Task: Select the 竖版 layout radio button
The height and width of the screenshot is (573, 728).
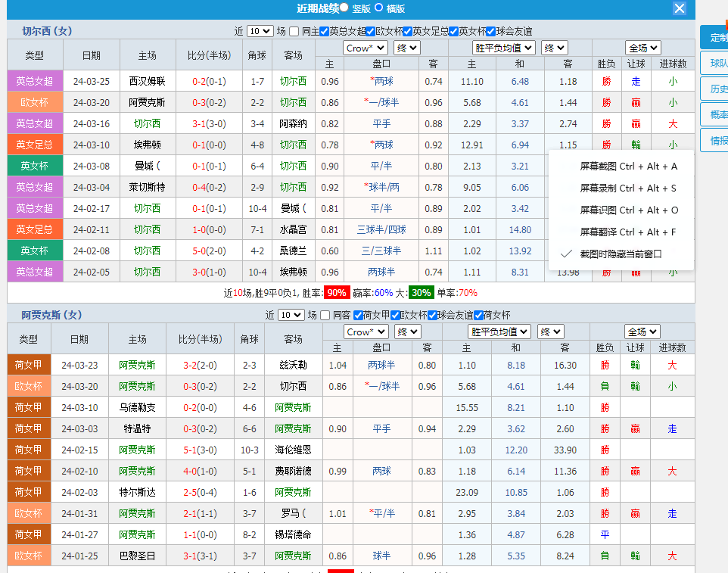Action: tap(344, 8)
